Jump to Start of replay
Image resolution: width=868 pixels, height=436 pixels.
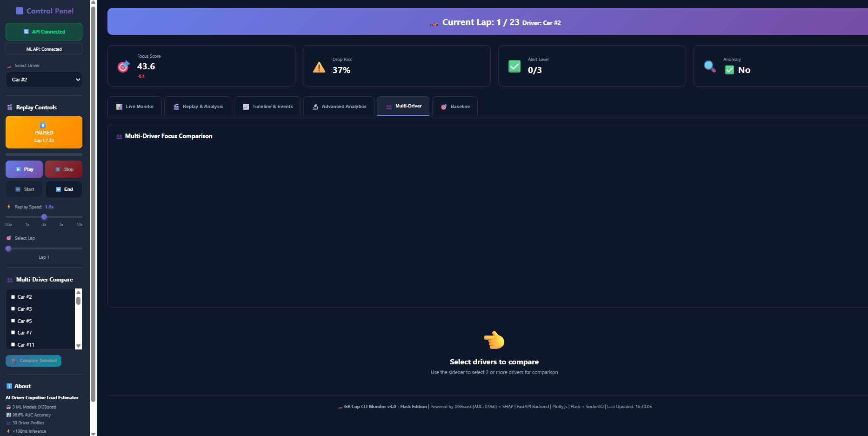point(24,189)
